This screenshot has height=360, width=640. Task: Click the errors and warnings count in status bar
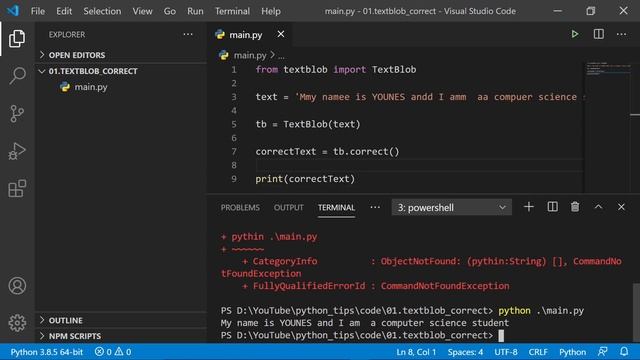[113, 351]
